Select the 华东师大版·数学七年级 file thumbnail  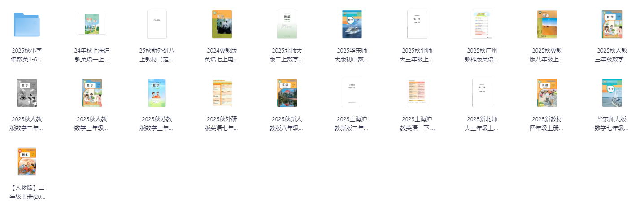click(612, 93)
